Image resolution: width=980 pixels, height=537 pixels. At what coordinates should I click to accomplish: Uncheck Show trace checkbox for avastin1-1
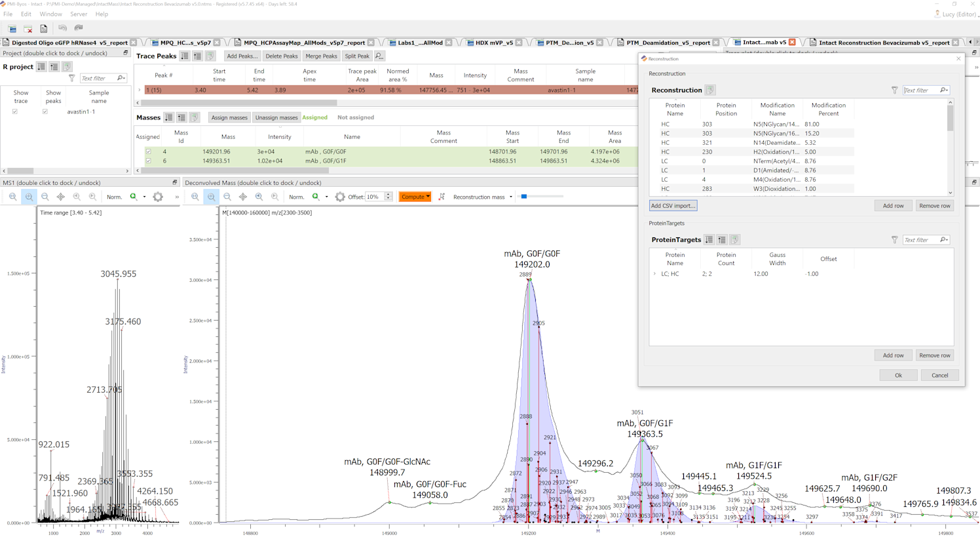point(15,111)
